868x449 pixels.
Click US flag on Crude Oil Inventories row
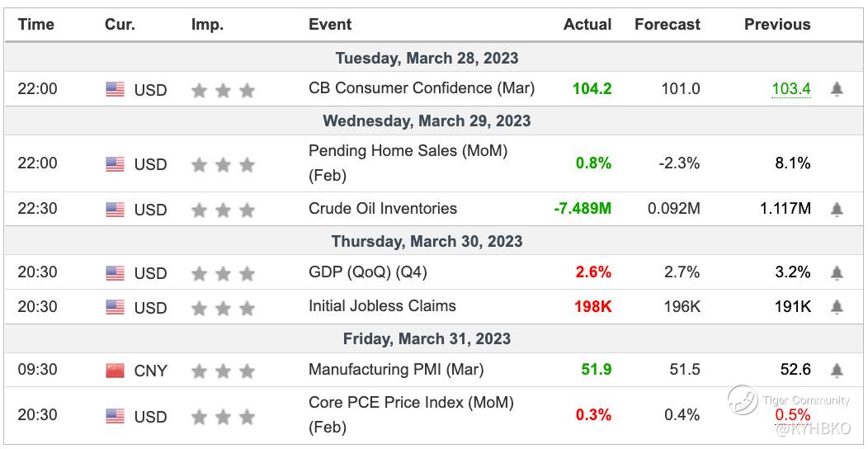(115, 210)
